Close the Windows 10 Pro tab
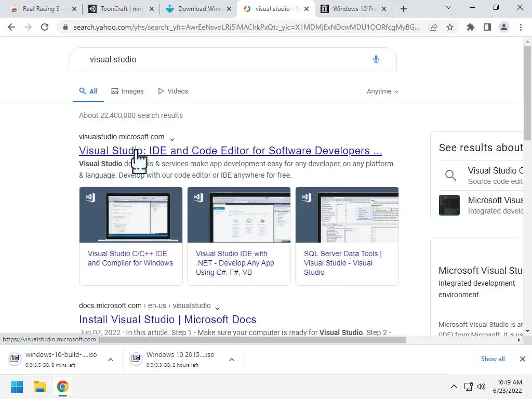 384,9
